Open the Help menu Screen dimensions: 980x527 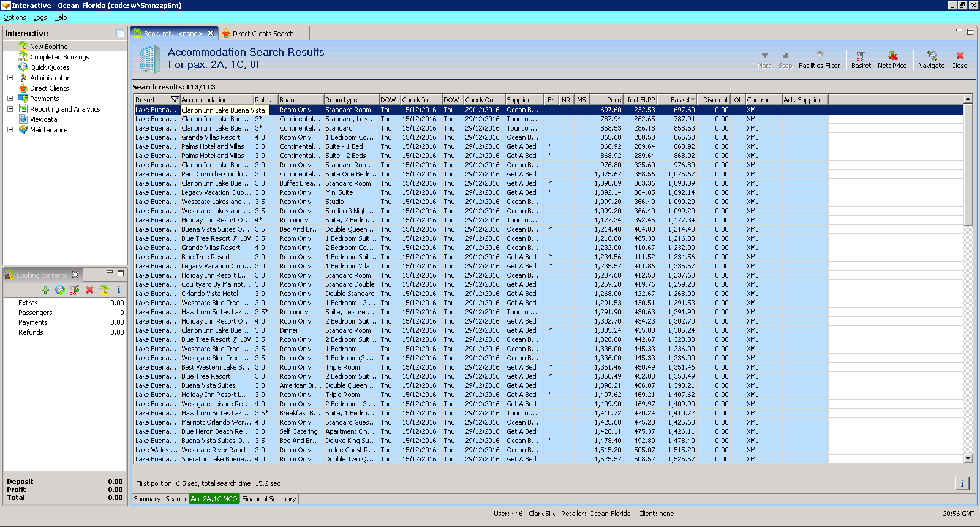pos(60,17)
